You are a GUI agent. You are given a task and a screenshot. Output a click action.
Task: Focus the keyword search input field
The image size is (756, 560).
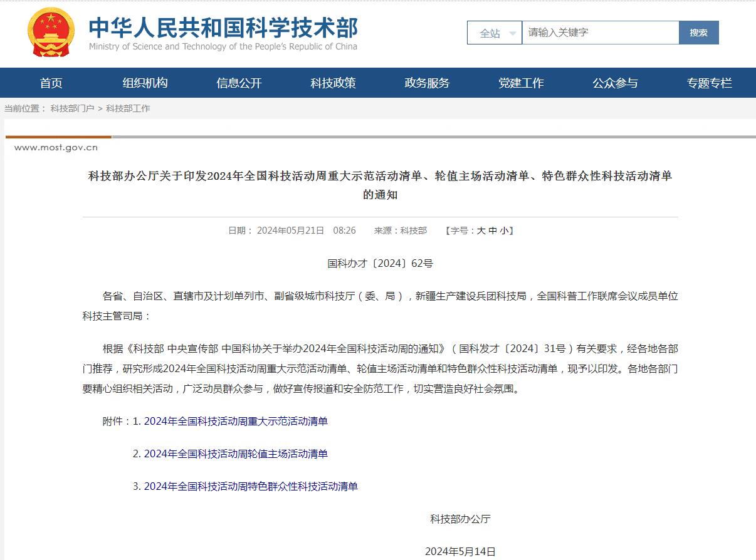[601, 33]
